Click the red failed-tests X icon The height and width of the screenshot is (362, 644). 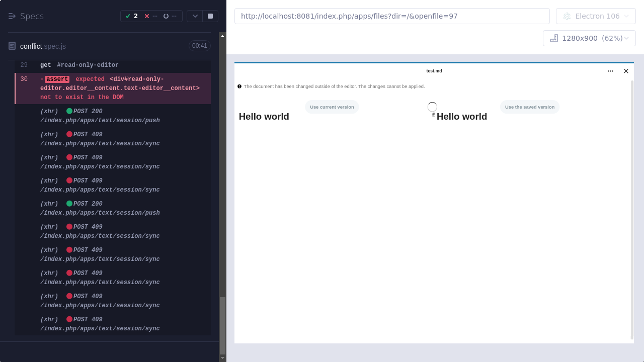pos(147,16)
